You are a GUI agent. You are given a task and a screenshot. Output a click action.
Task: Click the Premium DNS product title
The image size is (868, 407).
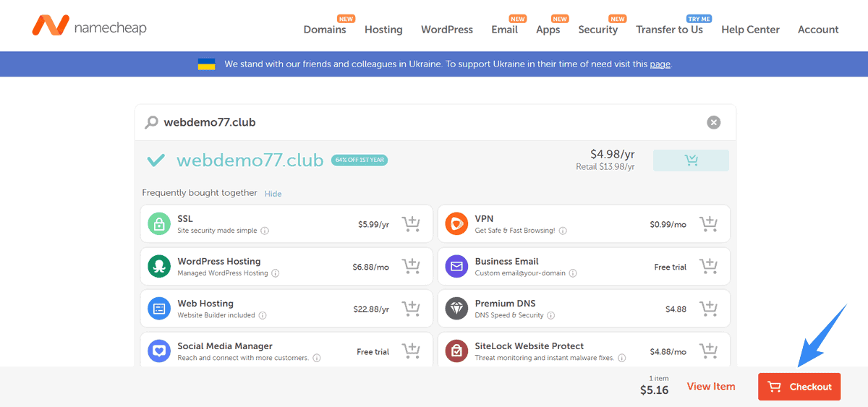pos(505,303)
